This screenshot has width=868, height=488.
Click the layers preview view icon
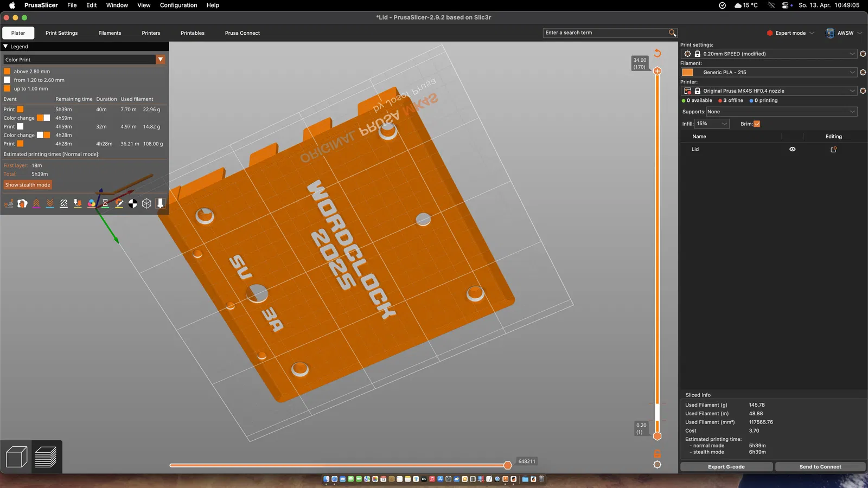tap(46, 457)
